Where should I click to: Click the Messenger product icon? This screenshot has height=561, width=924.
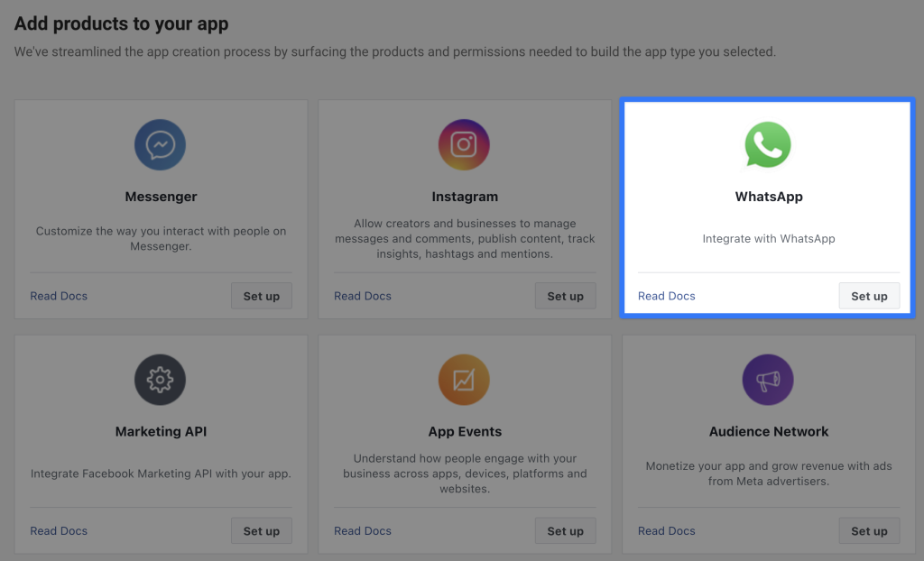pos(160,144)
